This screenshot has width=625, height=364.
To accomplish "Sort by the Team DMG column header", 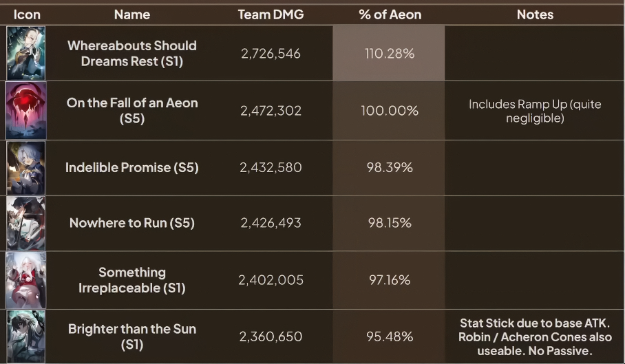I will point(271,14).
